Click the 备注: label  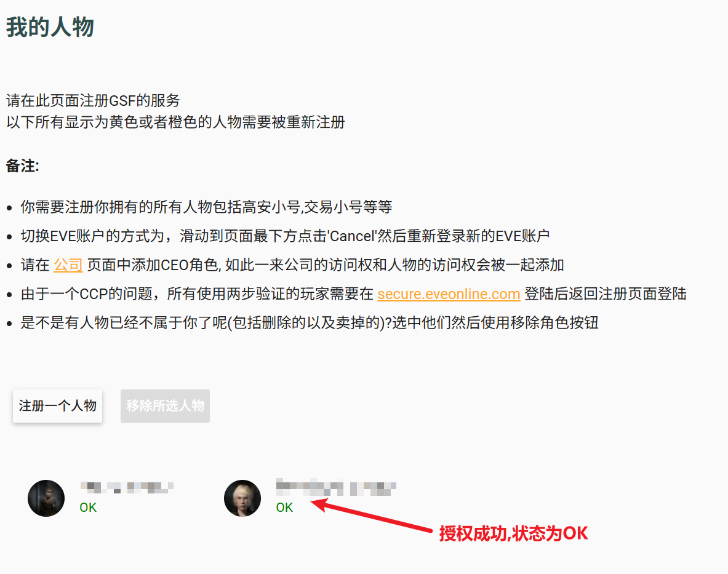click(23, 165)
